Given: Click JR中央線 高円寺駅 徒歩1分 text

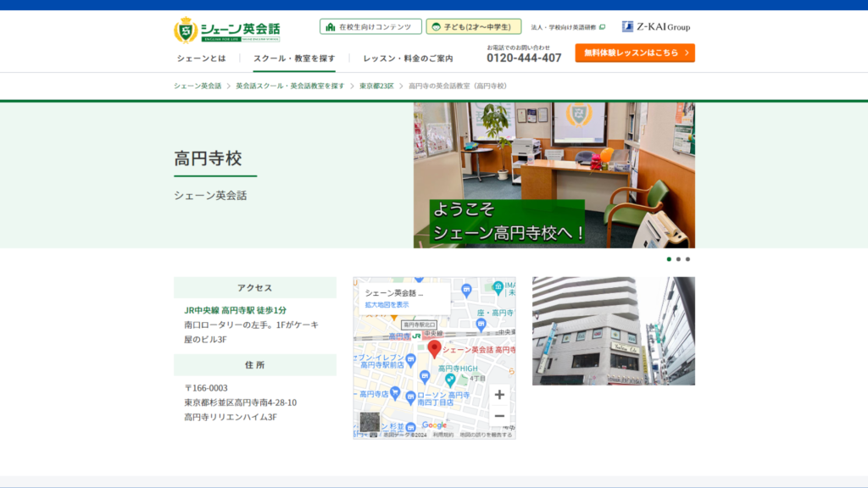Looking at the screenshot, I should [236, 310].
